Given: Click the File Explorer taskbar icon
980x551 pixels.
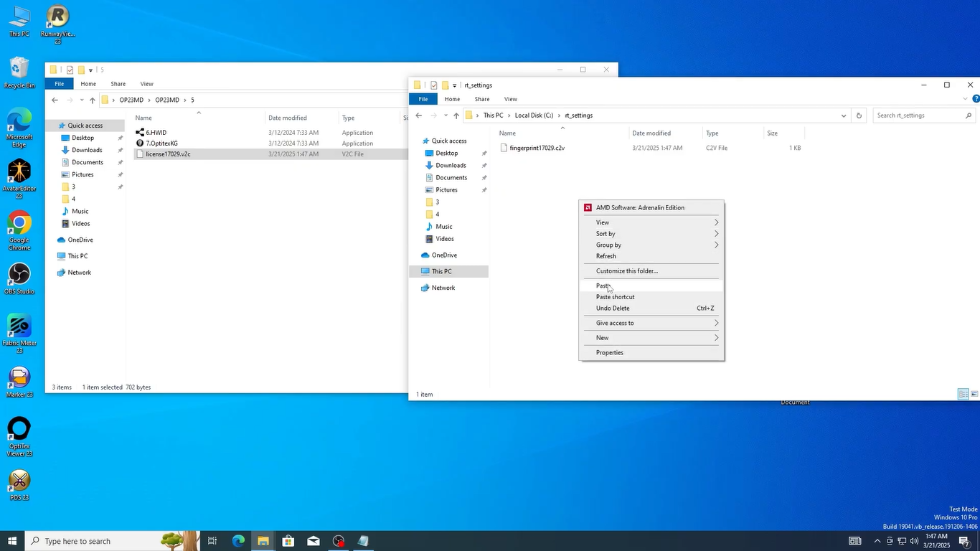Looking at the screenshot, I should 263,541.
